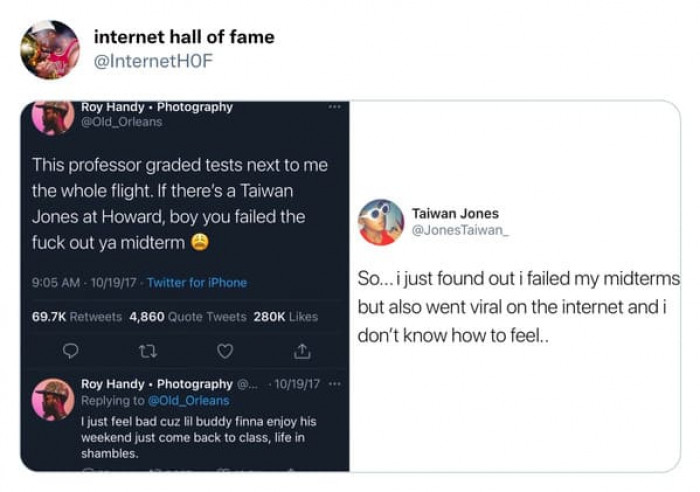Viewport: 700px width, 492px height.
Task: Like the tweet with the heart icon
Action: (226, 350)
